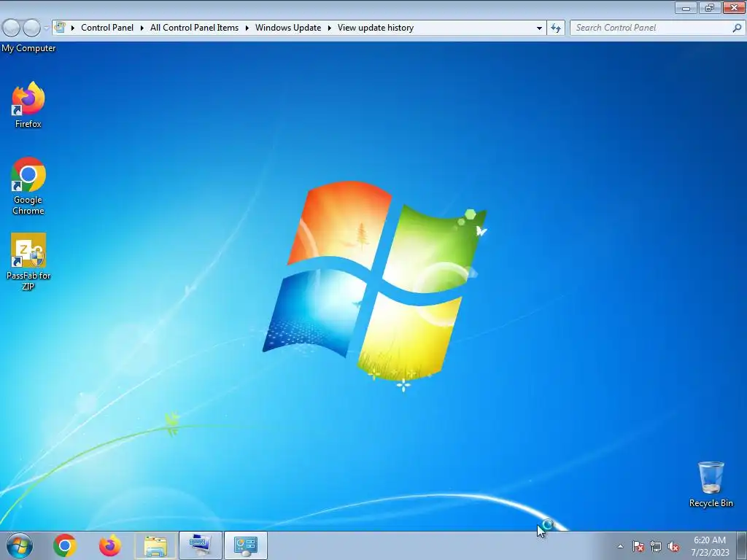The image size is (747, 560).
Task: Switch to the computer keyboard taskbar item
Action: (201, 545)
